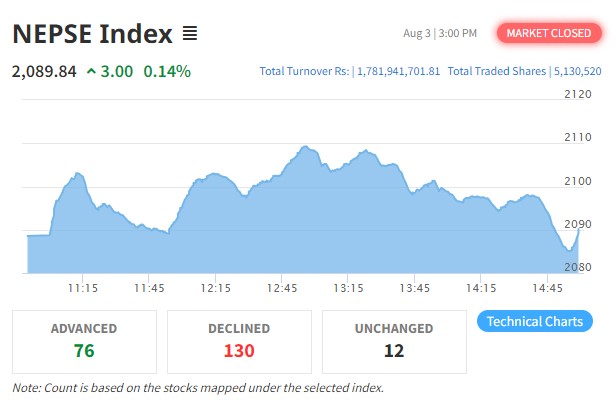Click the 0.14% percent change value
This screenshot has width=616, height=410.
pyautogui.click(x=167, y=71)
